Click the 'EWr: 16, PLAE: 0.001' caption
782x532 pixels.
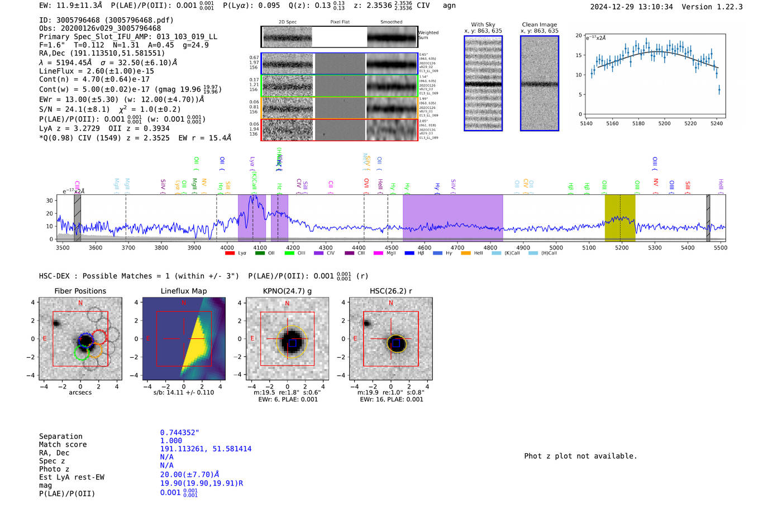coord(392,400)
